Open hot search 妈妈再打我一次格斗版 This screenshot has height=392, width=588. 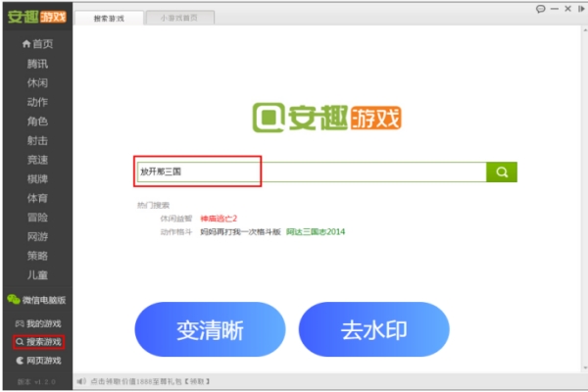tap(240, 232)
